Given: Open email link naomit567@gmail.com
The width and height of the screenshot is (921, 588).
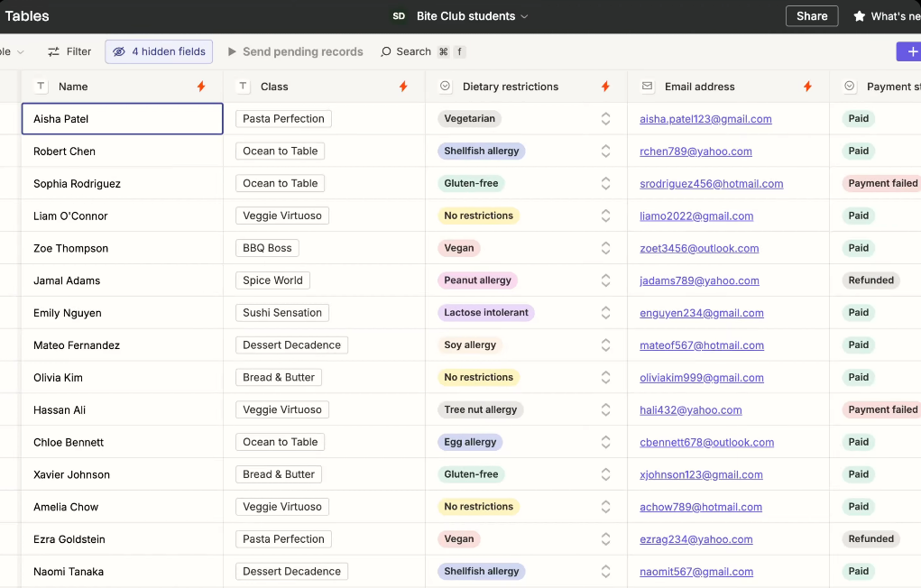Looking at the screenshot, I should click(x=696, y=571).
